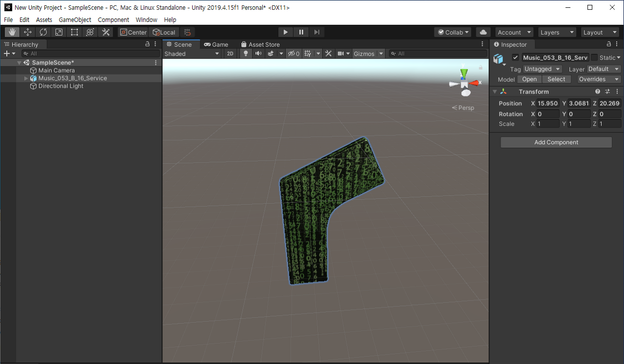Click the scene gizmo center cube
The height and width of the screenshot is (364, 624).
tap(465, 85)
